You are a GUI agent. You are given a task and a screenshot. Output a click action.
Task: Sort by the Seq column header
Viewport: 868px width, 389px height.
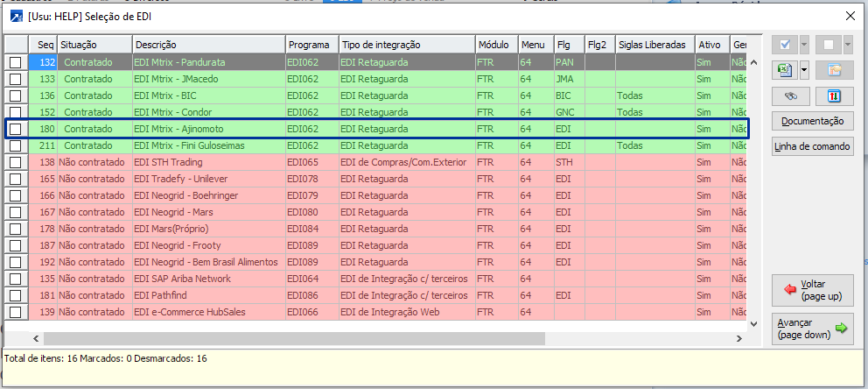point(43,45)
